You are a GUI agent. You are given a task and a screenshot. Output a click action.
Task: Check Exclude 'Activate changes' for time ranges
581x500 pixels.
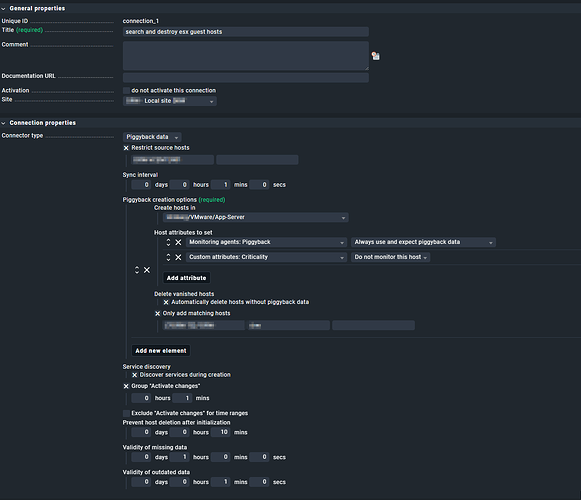[126, 413]
